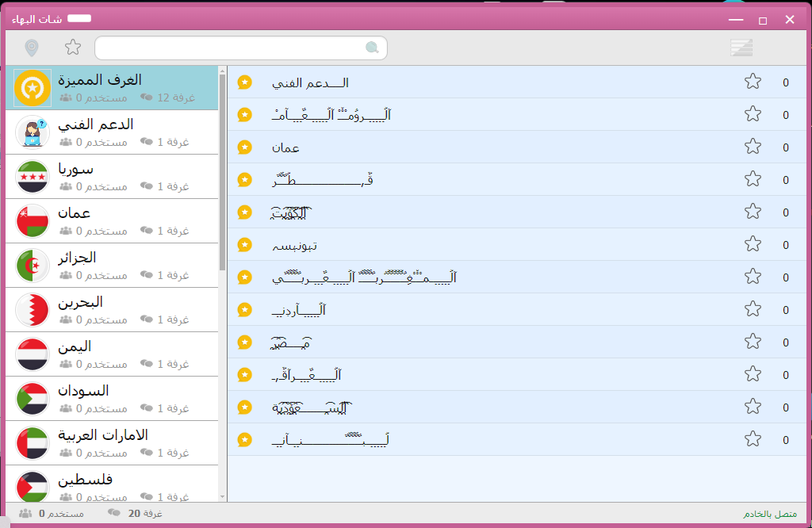812x528 pixels.
Task: Click the Palestine flag icon
Action: (33, 487)
